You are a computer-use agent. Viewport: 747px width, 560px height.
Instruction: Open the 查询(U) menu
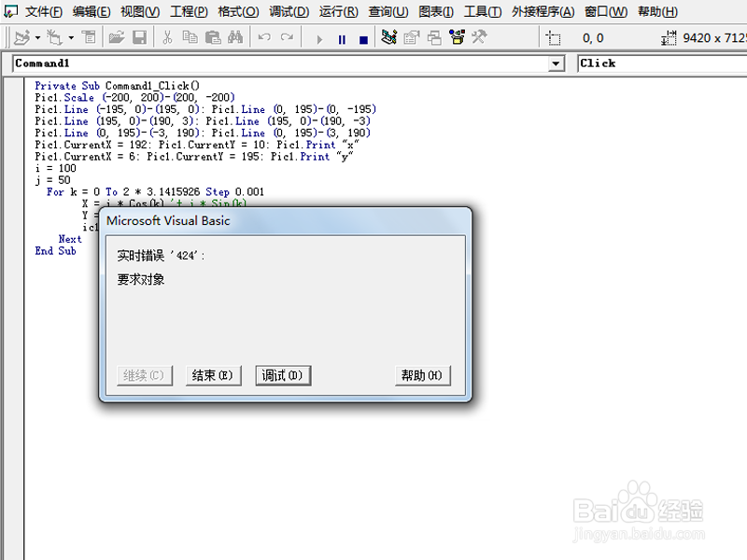tap(388, 11)
